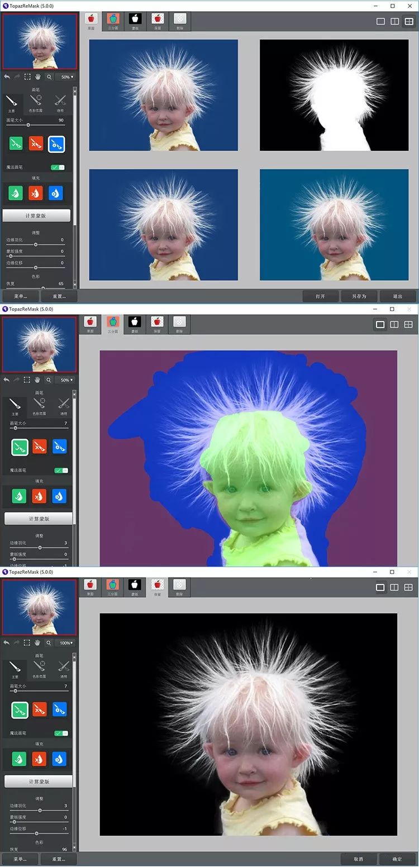
Task: Click the 另存为 button
Action: [359, 296]
